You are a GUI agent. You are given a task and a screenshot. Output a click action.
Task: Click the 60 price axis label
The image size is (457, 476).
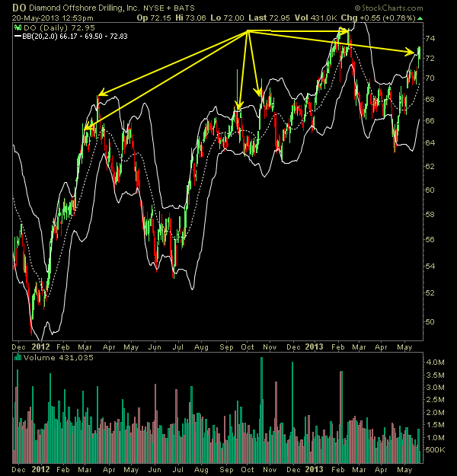430,190
